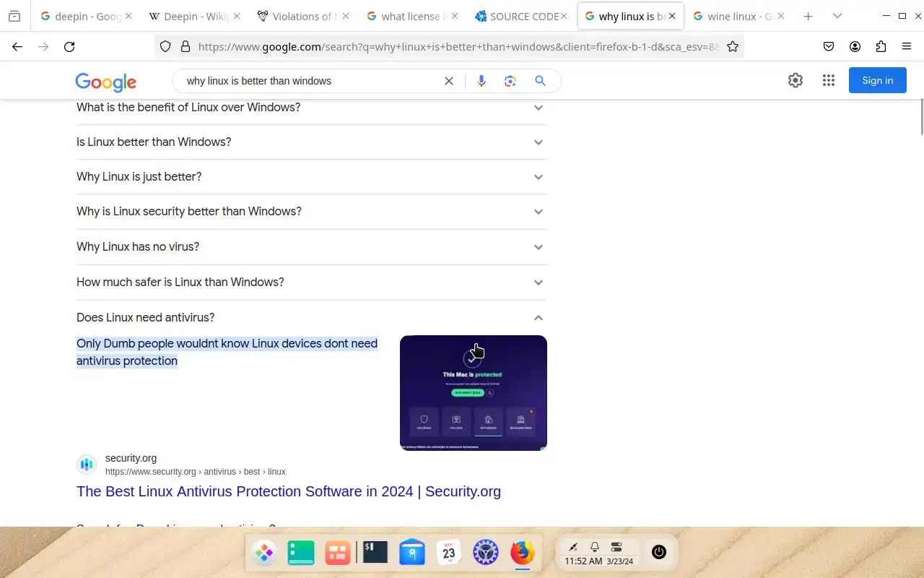This screenshot has height=578, width=924.
Task: Start Google voice search microphone
Action: click(481, 81)
